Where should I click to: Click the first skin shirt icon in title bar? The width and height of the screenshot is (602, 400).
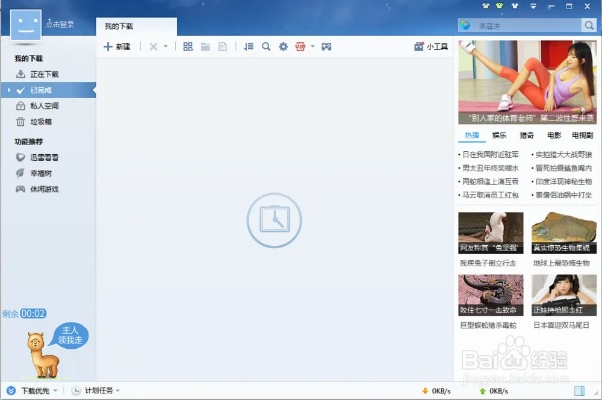click(485, 6)
